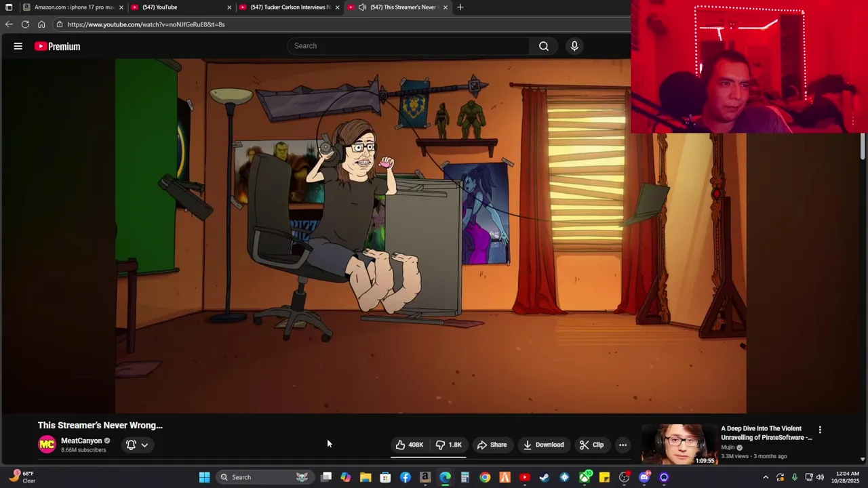Click the YouTube Premium logo
Viewport: 868px width, 488px height.
coord(58,46)
